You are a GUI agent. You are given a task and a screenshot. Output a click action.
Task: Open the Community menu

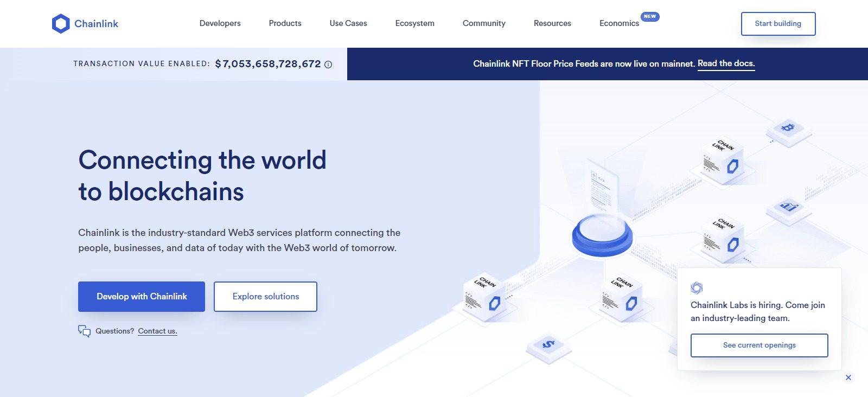(x=484, y=23)
